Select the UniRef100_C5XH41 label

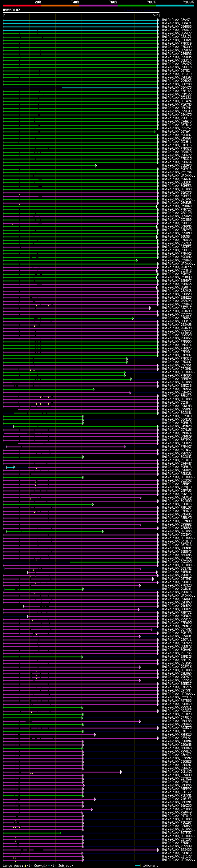coord(177,142)
